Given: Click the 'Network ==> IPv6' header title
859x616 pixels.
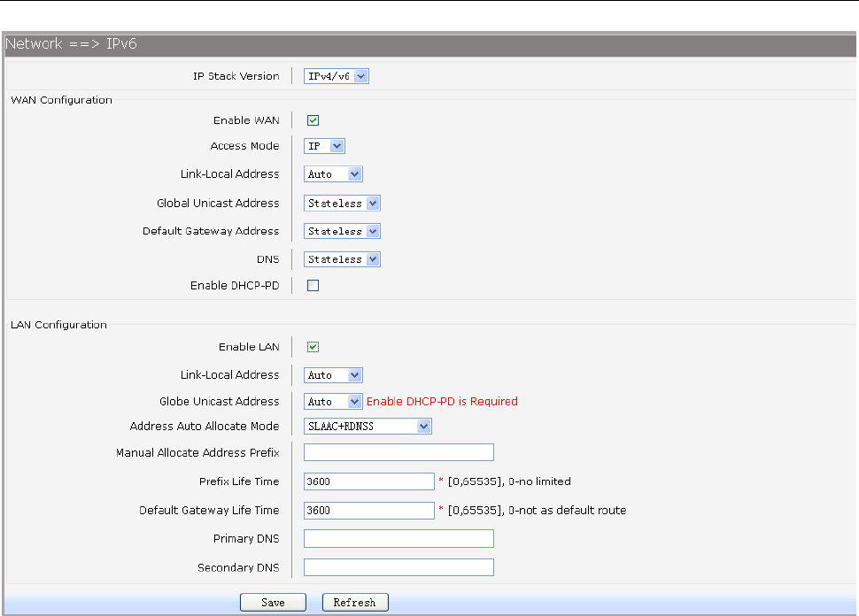Looking at the screenshot, I should [x=71, y=43].
